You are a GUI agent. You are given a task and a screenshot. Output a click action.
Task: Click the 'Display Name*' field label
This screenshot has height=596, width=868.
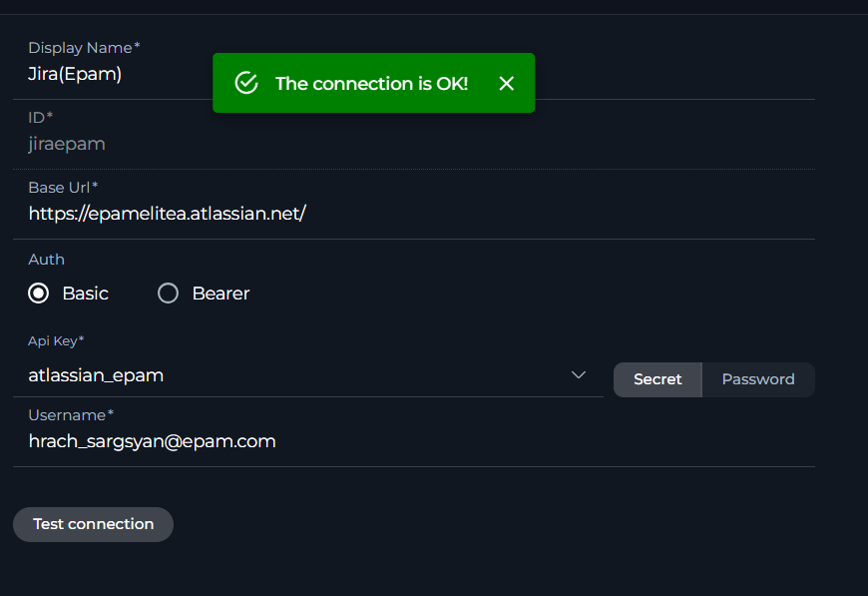84,48
